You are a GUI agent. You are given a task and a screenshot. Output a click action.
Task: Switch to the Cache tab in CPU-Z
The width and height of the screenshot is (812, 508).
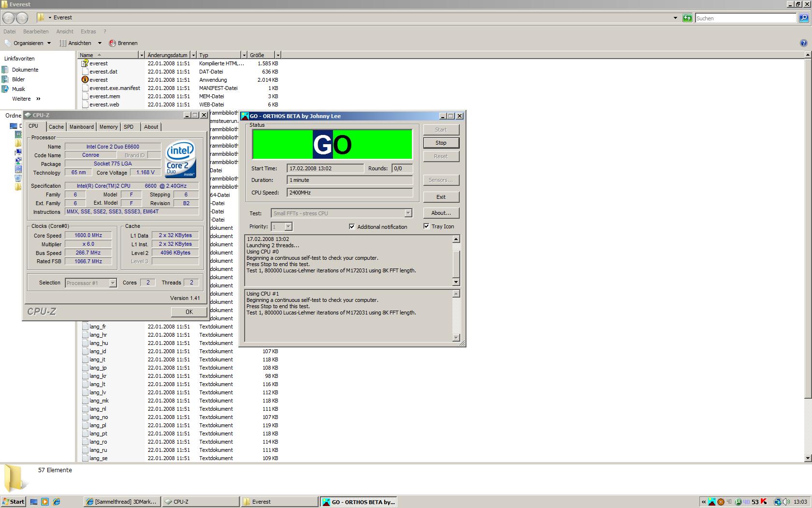tap(56, 127)
